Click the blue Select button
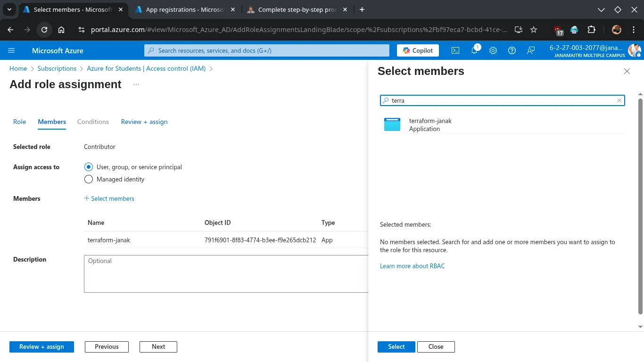The width and height of the screenshot is (644, 362). click(x=396, y=346)
